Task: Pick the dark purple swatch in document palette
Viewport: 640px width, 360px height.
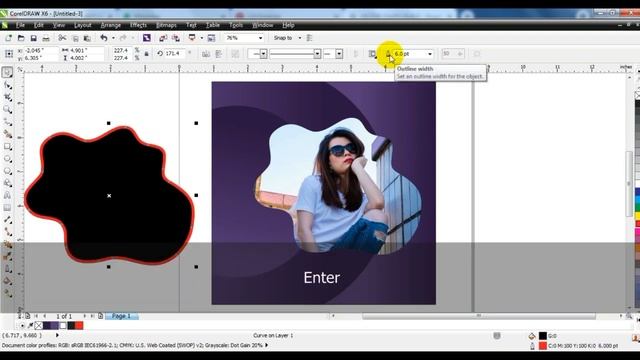Action: click(x=47, y=325)
